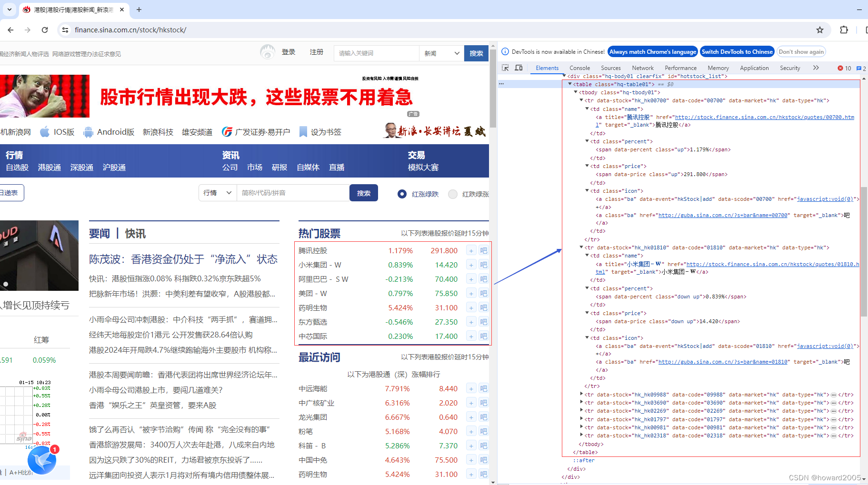Click the address bar URL
This screenshot has width=868, height=485.
click(130, 30)
